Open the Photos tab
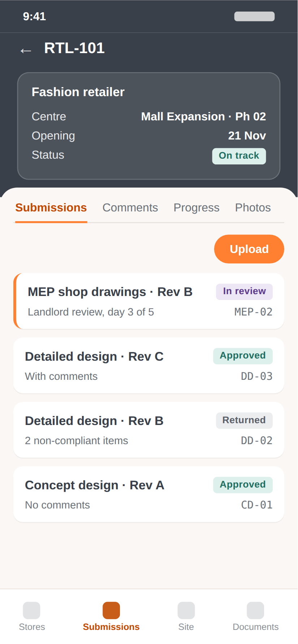The height and width of the screenshot is (644, 298). coord(253,208)
